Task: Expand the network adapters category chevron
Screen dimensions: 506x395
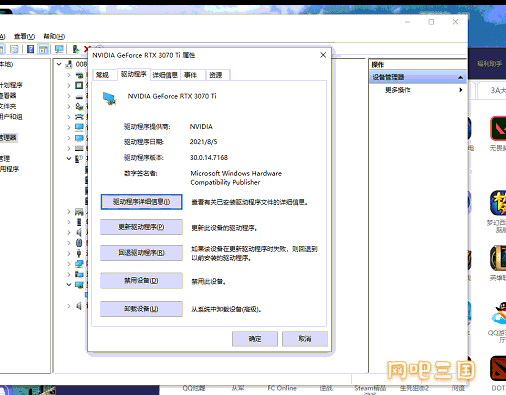Action: coord(69,264)
